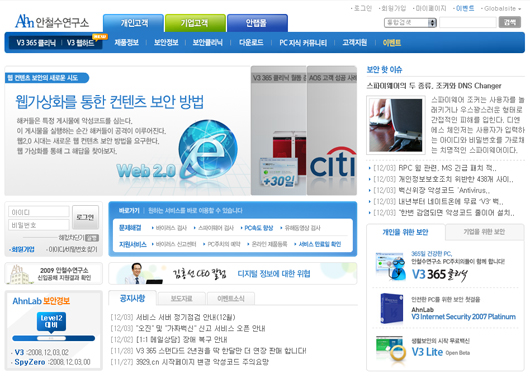Open the PC속도 향상 shortcut link

point(259,228)
